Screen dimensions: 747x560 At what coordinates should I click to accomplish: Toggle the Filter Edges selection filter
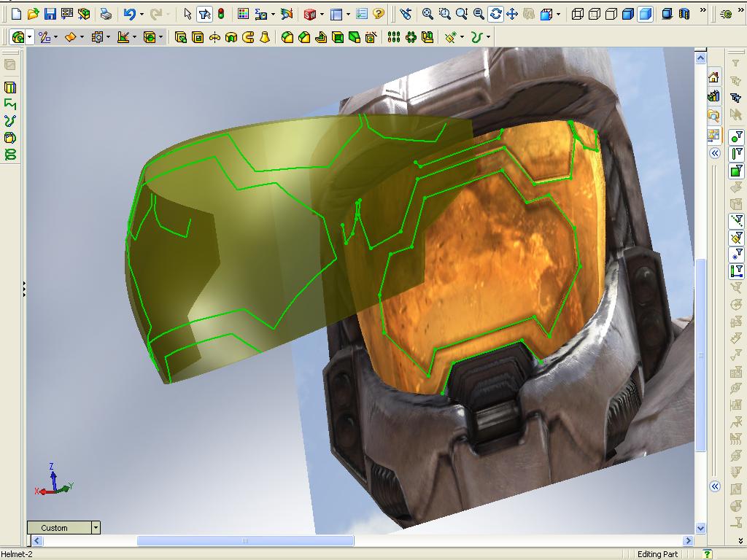pos(737,153)
